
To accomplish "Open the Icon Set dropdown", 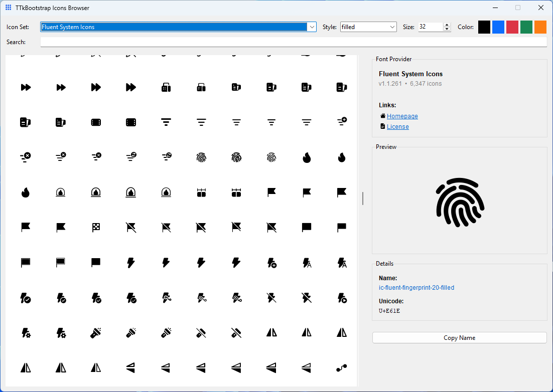I will (x=312, y=27).
